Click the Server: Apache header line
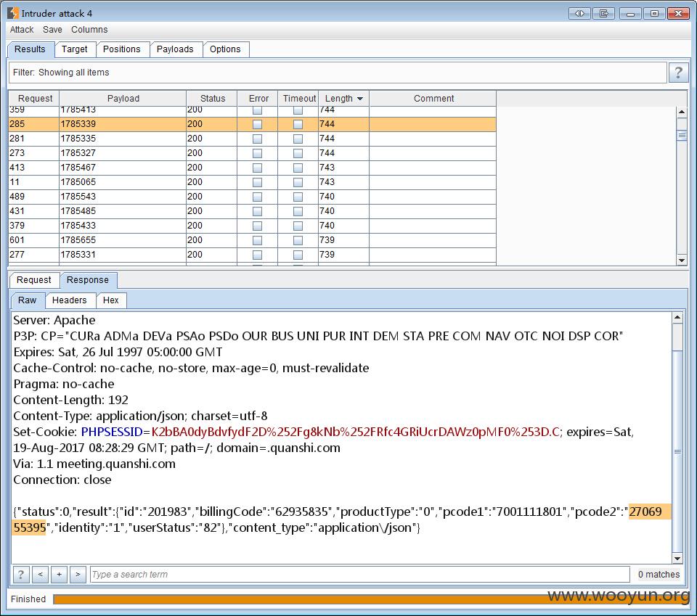The height and width of the screenshot is (616, 697). coord(54,320)
